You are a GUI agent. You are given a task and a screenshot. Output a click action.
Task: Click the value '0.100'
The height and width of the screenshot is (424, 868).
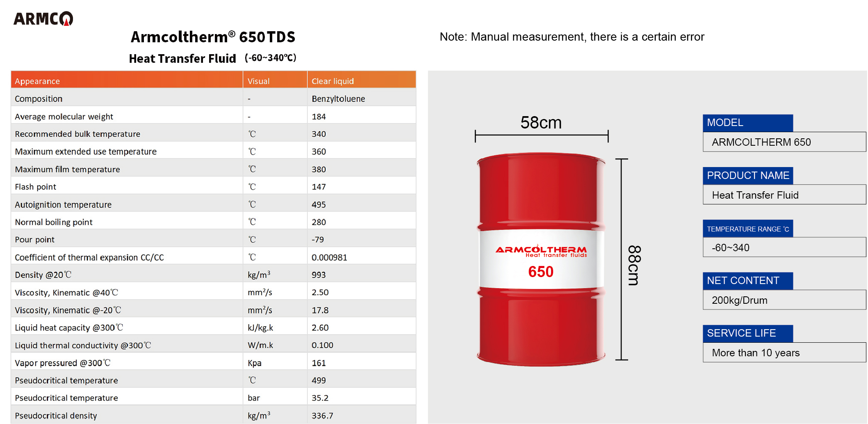click(x=322, y=346)
